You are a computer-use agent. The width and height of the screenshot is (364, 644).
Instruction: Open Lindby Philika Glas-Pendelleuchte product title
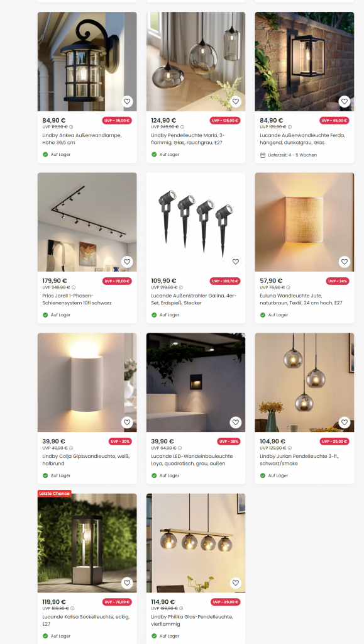(192, 620)
